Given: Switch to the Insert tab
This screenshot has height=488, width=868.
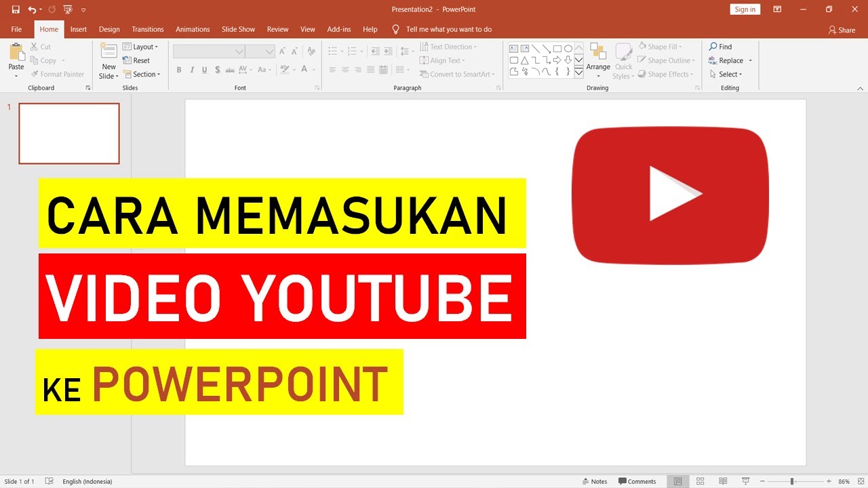Looking at the screenshot, I should tap(79, 29).
